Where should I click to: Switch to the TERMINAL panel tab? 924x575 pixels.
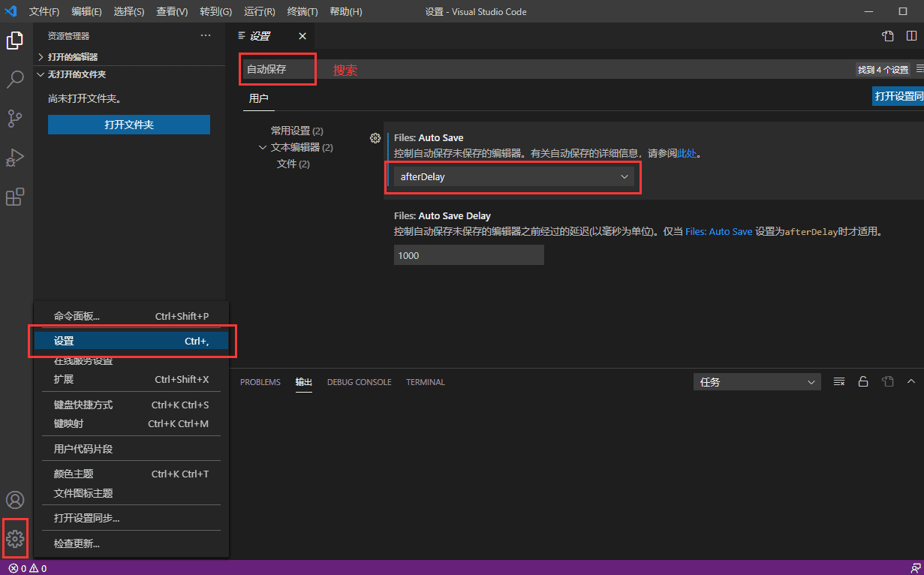[x=426, y=382]
